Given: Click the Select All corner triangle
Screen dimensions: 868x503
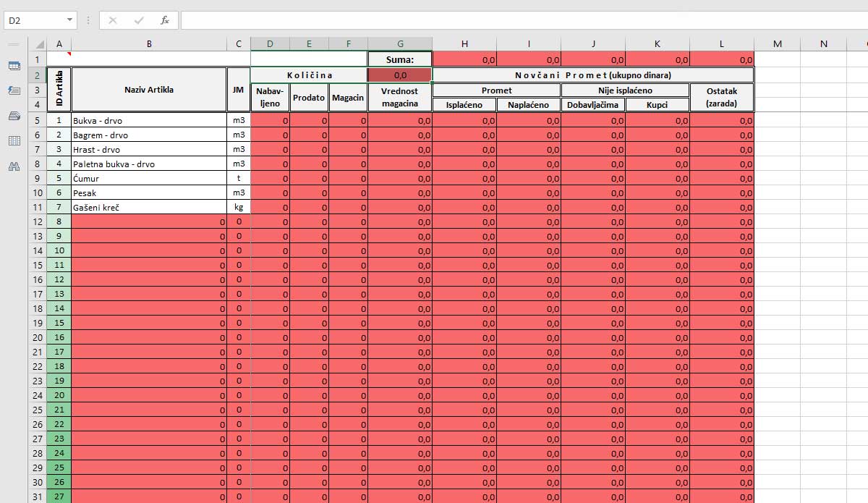Looking at the screenshot, I should [x=37, y=44].
